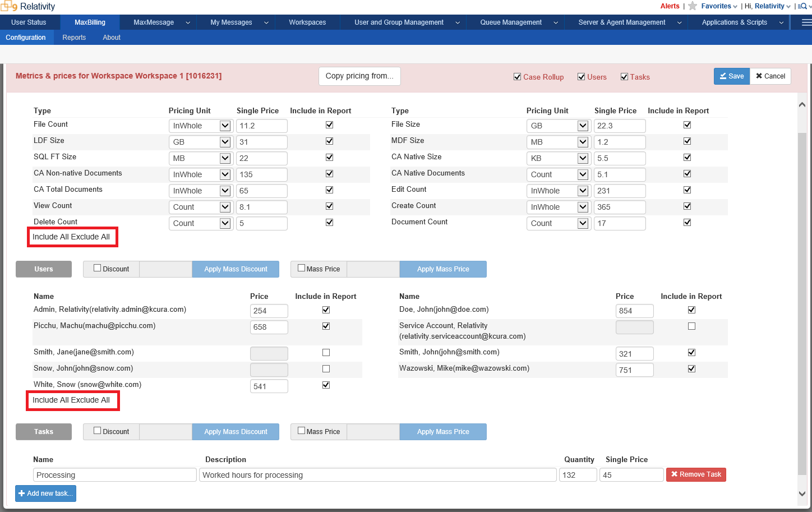Open the Workspaces tab
The width and height of the screenshot is (812, 512).
(x=307, y=22)
